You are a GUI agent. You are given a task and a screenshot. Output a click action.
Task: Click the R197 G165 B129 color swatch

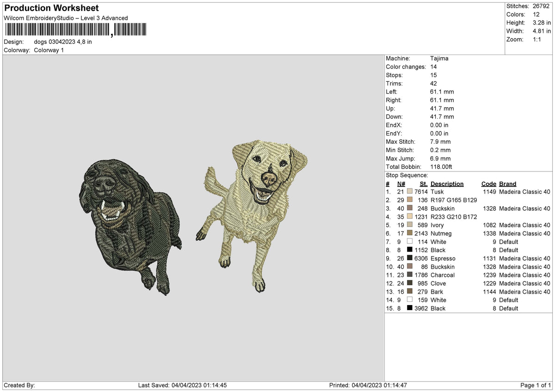(x=410, y=200)
